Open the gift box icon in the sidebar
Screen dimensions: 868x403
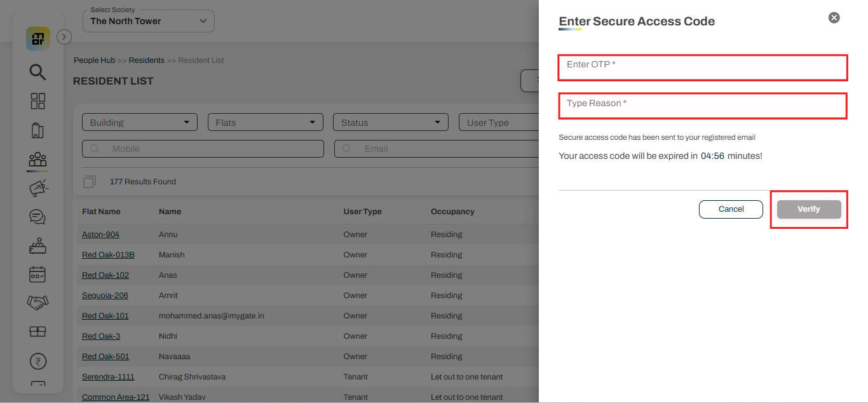click(37, 332)
